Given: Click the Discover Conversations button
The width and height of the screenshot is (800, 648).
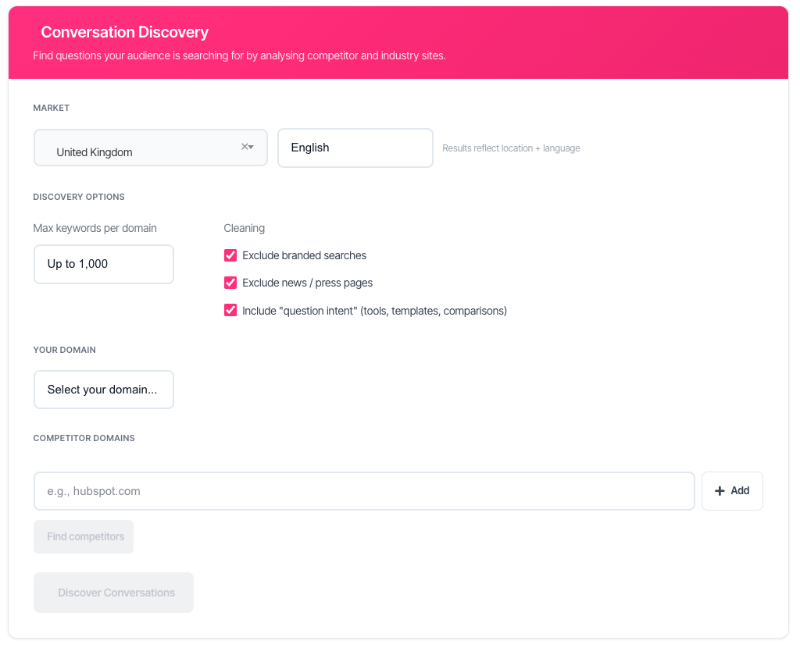Looking at the screenshot, I should pos(114,593).
